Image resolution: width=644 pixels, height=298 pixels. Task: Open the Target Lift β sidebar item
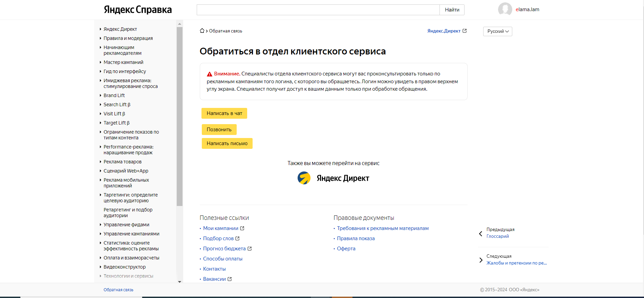116,123
